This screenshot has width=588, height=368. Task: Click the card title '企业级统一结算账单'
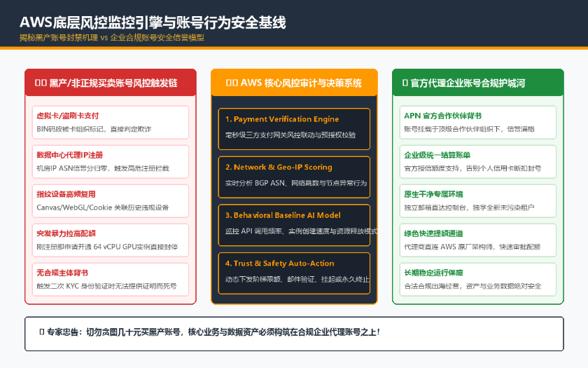click(437, 155)
